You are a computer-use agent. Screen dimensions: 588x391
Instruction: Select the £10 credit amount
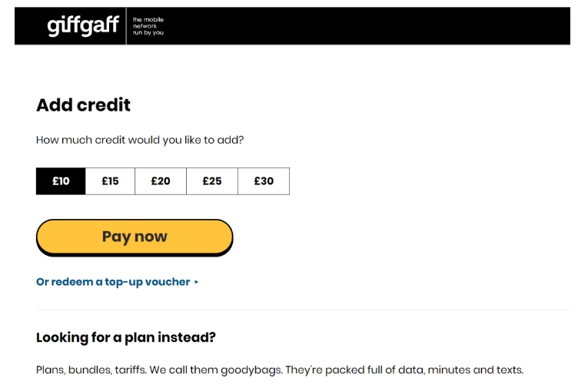pyautogui.click(x=61, y=181)
